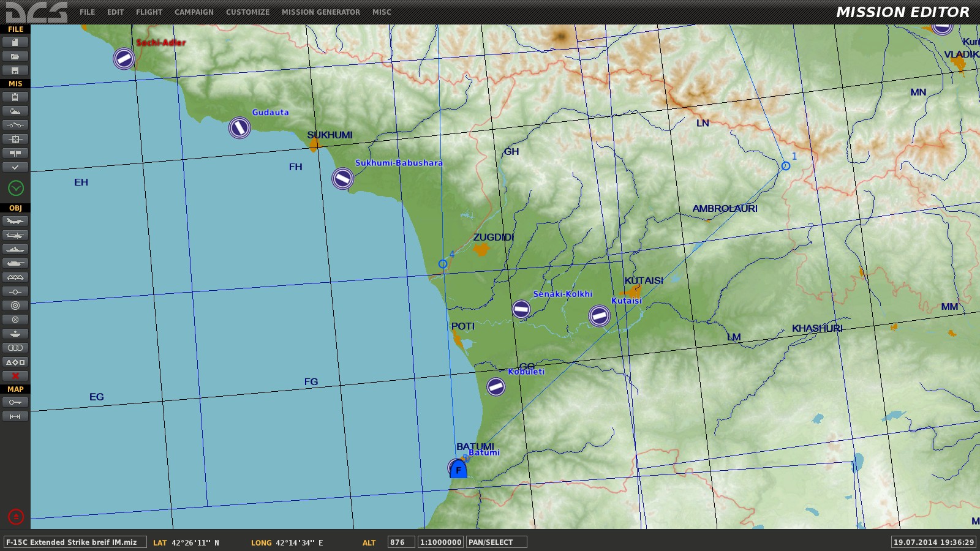Open the briefing clipboard icon

(15, 97)
